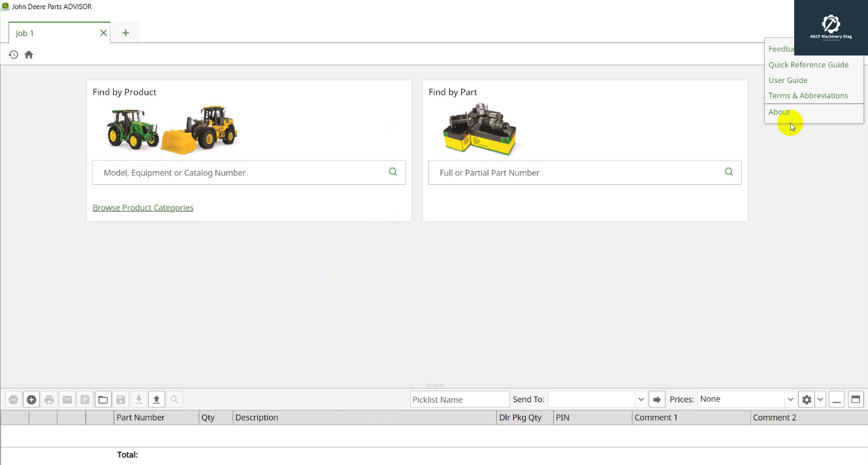
Task: Change Prices from None via its dropdown
Action: coord(790,399)
